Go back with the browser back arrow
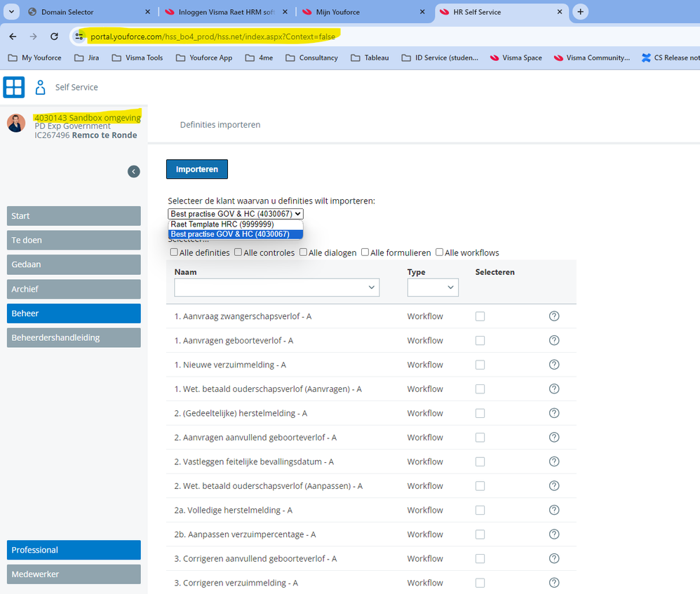Viewport: 700px width, 594px height. [13, 36]
